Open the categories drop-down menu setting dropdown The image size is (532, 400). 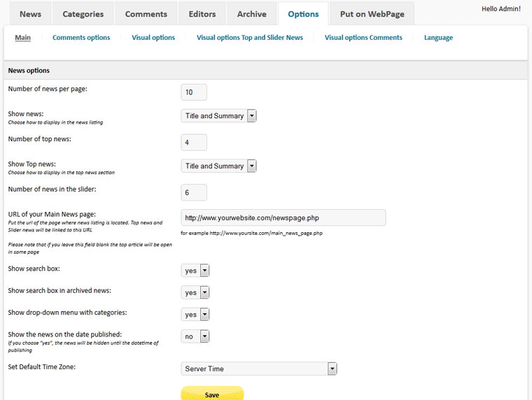pyautogui.click(x=195, y=315)
